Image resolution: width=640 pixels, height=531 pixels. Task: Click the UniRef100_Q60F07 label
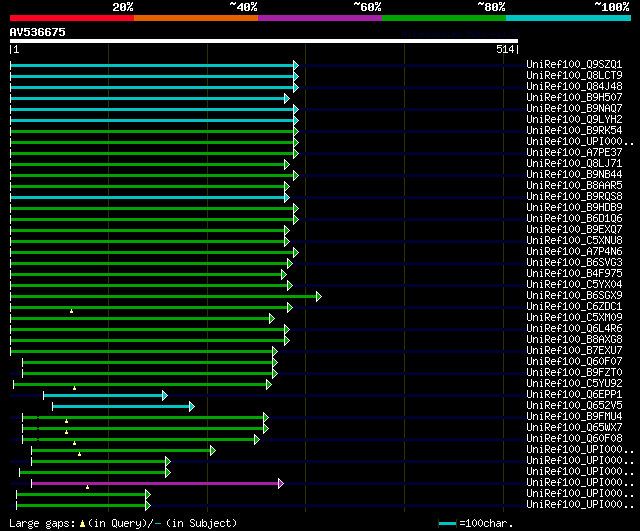(574, 362)
